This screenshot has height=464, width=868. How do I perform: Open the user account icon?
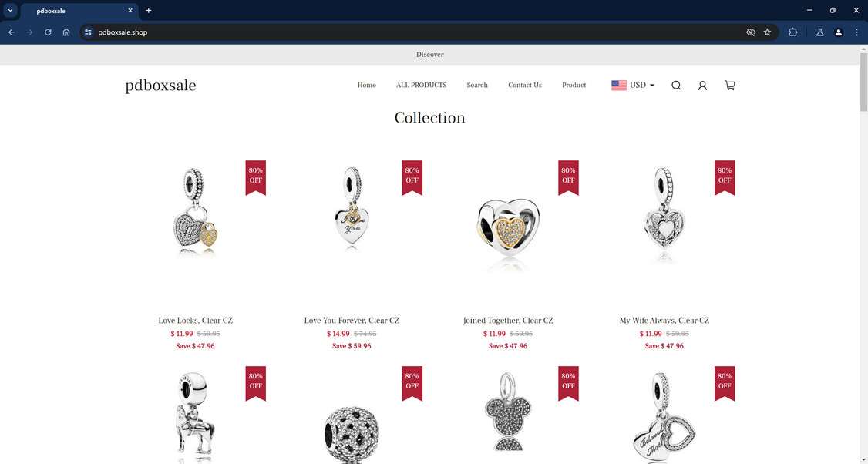702,86
